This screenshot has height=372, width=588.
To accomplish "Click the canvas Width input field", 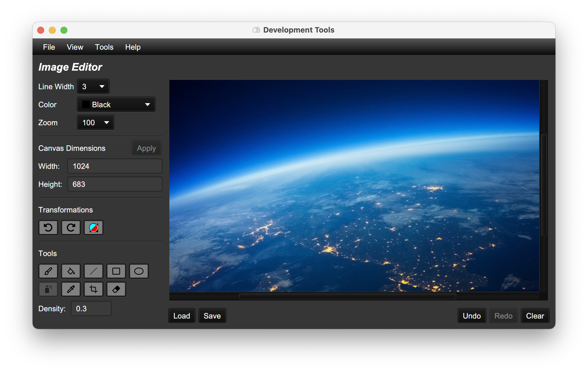I will coord(115,166).
